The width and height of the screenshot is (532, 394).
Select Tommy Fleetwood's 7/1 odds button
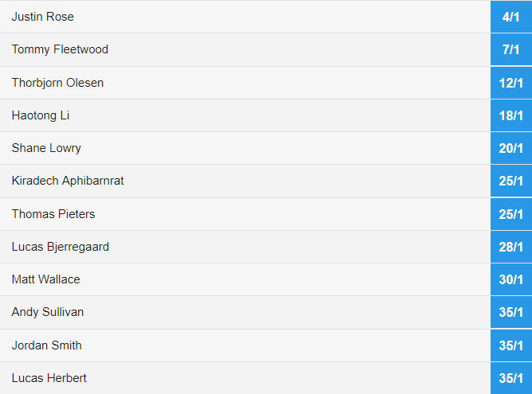tap(511, 49)
